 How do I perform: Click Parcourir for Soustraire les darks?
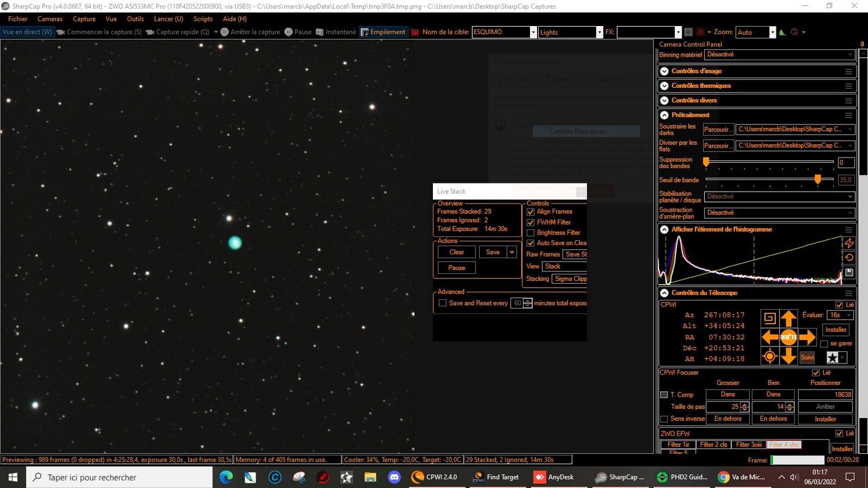[x=718, y=130]
